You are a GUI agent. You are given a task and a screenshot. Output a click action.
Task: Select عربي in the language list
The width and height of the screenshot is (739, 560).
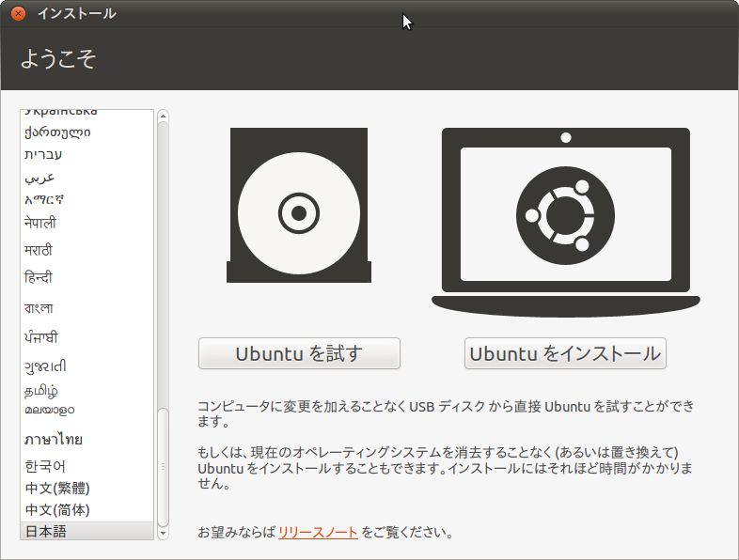[86, 178]
